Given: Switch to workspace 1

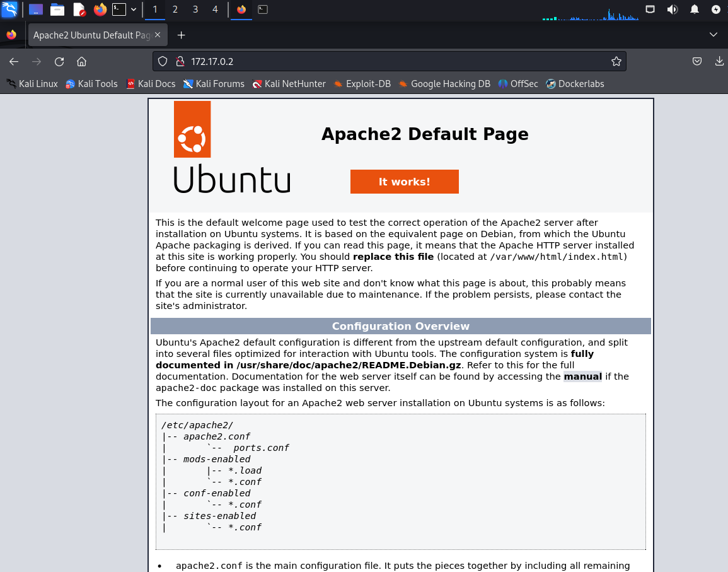Looking at the screenshot, I should 155,9.
